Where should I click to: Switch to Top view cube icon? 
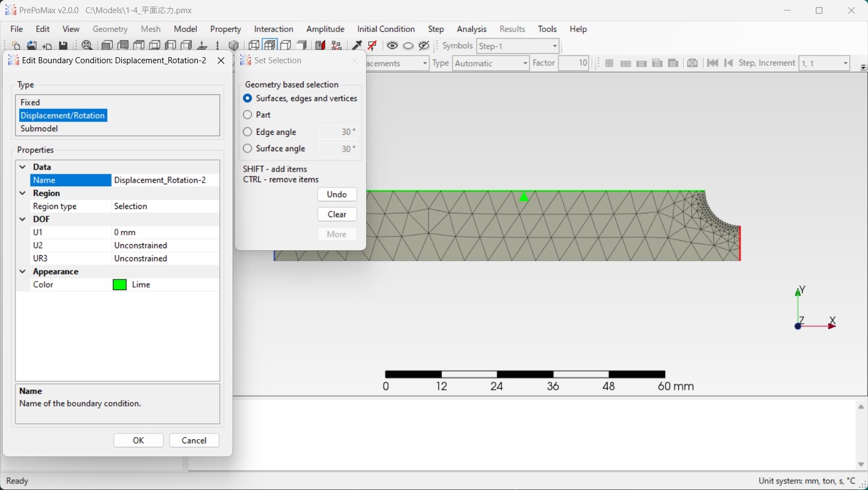point(139,46)
